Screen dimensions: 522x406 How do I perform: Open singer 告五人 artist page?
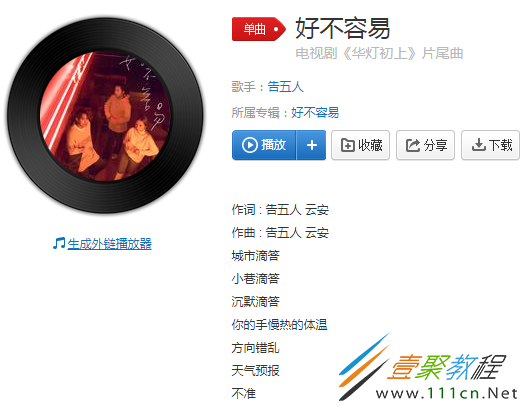[x=286, y=87]
